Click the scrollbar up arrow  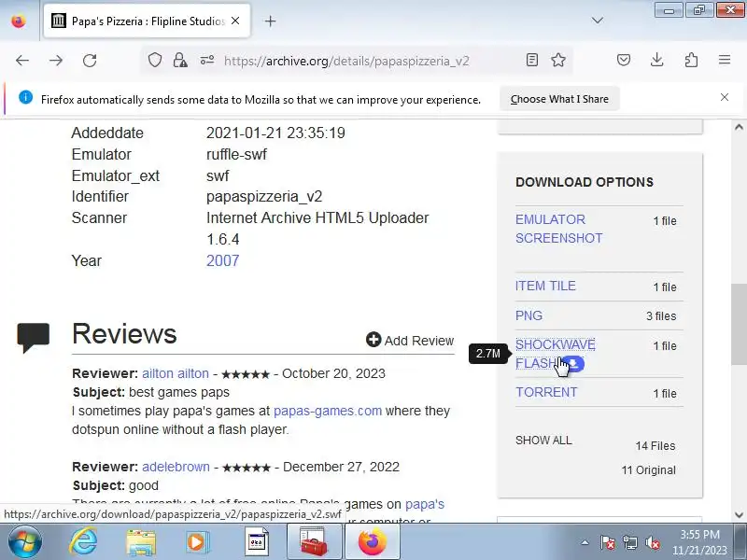click(739, 127)
